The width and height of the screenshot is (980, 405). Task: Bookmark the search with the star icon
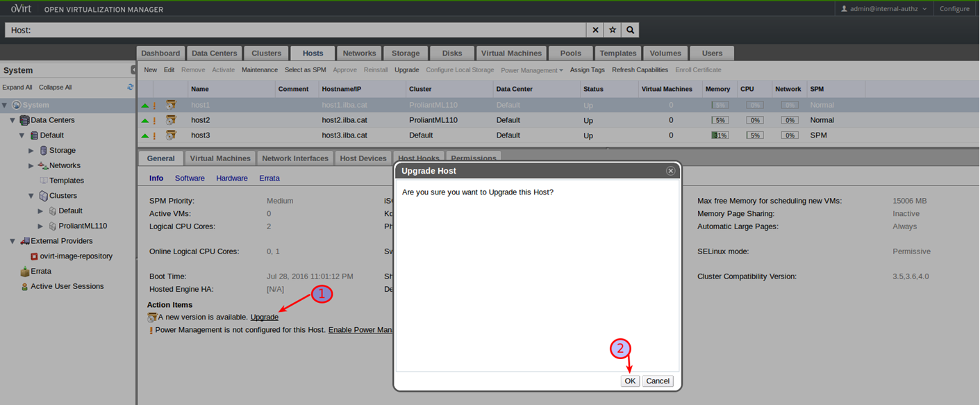click(x=613, y=30)
